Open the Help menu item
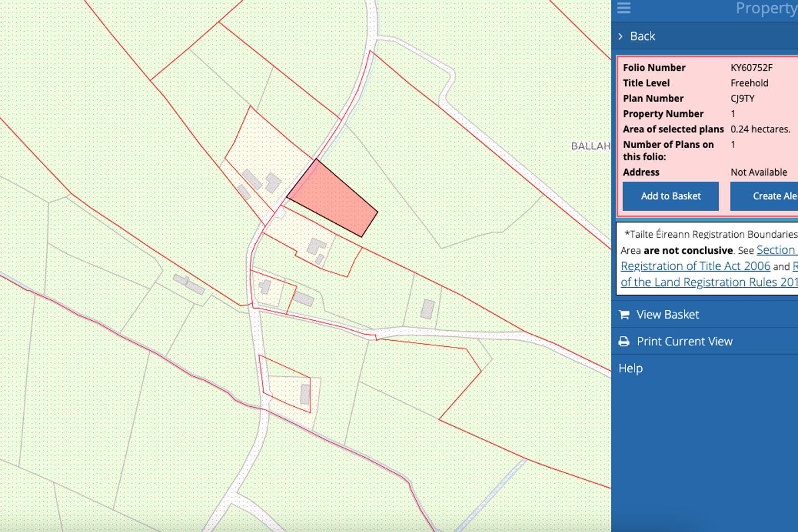Image resolution: width=798 pixels, height=532 pixels. pos(631,369)
